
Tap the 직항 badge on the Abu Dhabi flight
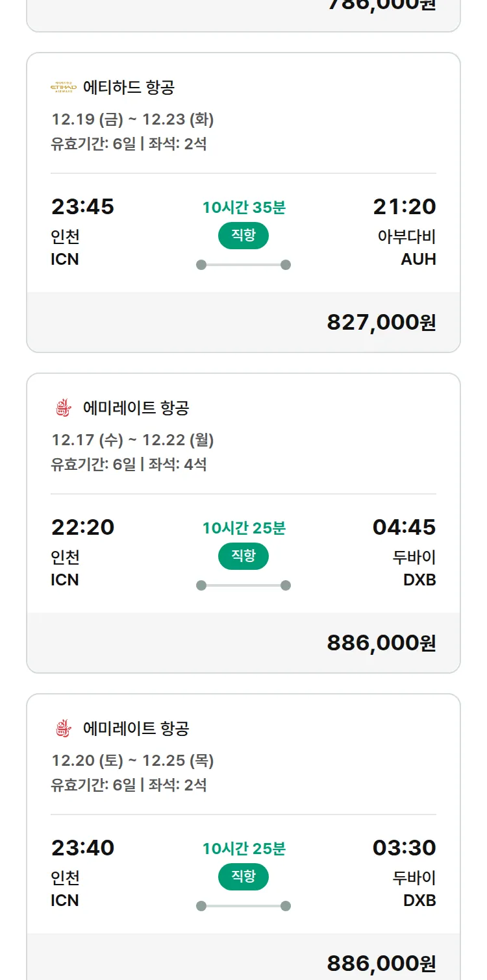(243, 236)
